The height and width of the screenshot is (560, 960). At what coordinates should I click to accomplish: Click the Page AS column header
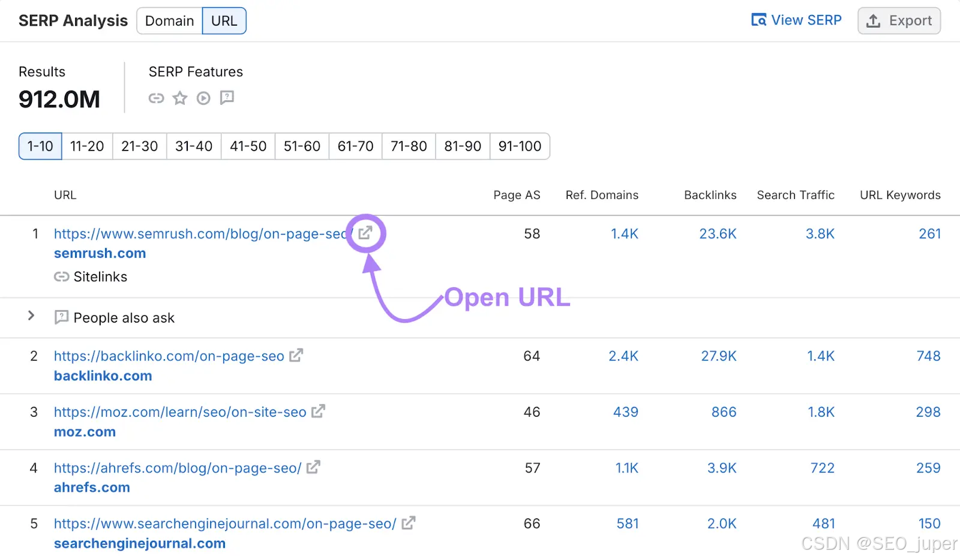click(x=517, y=195)
